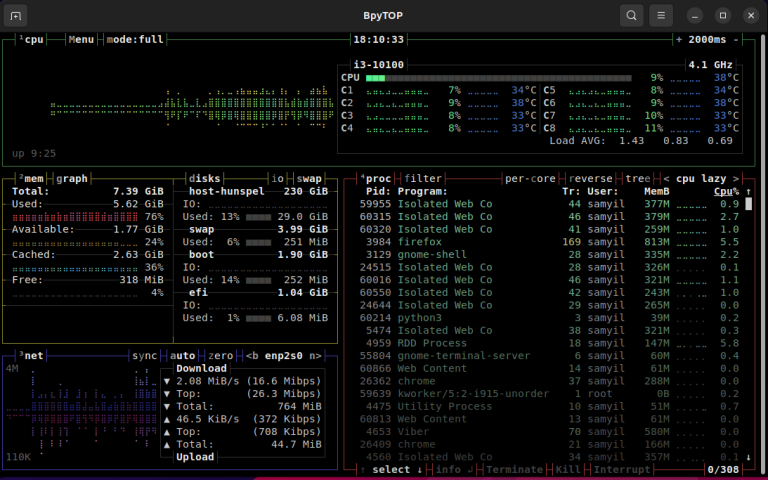Screen dimensions: 768x480
Task: Open the process filter field
Action: [423, 179]
